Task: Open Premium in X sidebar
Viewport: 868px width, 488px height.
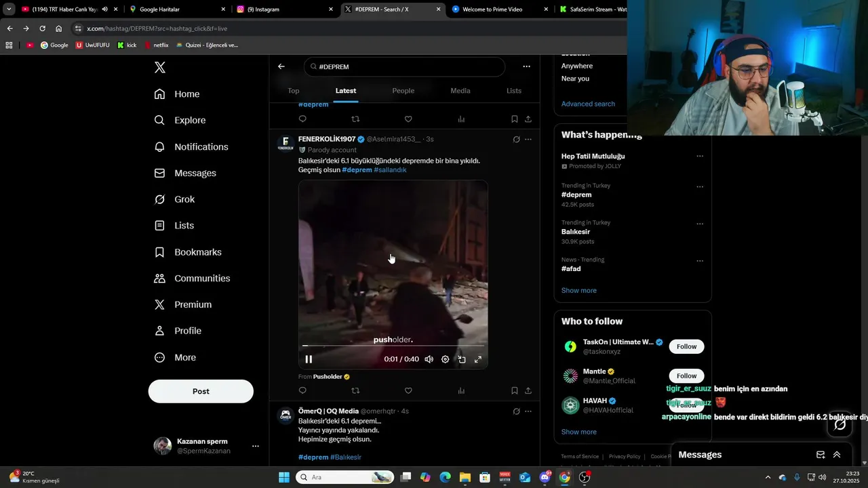Action: [182, 305]
